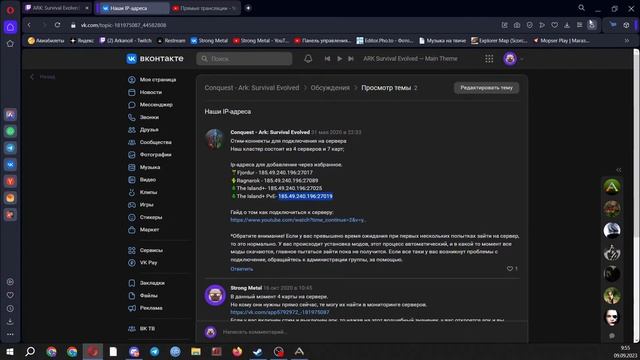Open Opera sidebar three-dots settings

tap(10, 334)
